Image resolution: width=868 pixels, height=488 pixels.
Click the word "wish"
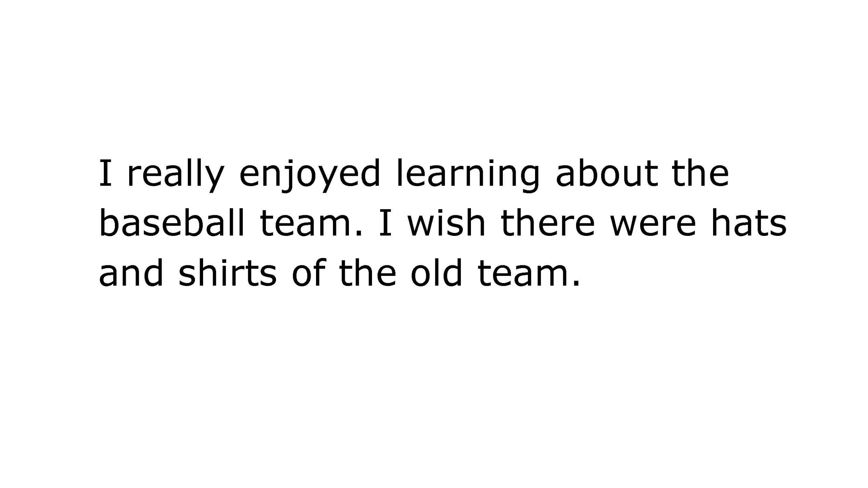(447, 224)
